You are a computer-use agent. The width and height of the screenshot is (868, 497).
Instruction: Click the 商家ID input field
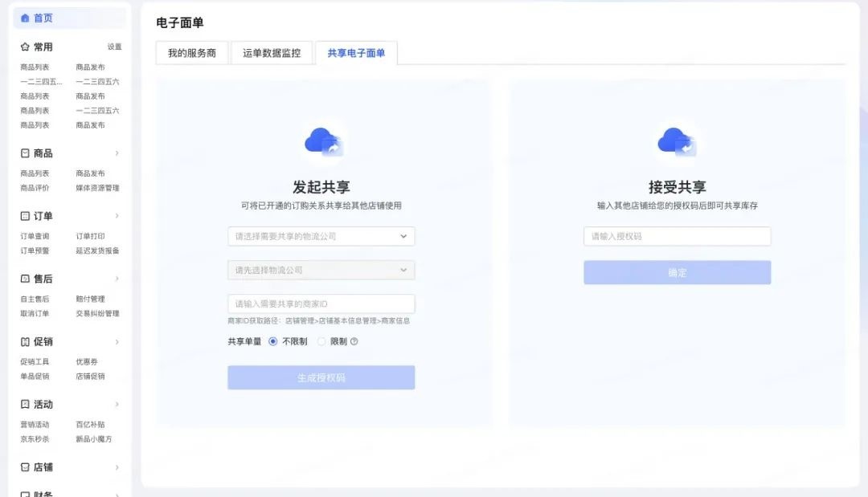pos(321,304)
